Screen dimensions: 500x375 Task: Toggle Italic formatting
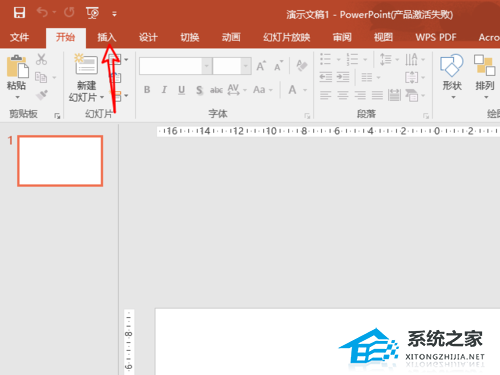click(x=164, y=90)
